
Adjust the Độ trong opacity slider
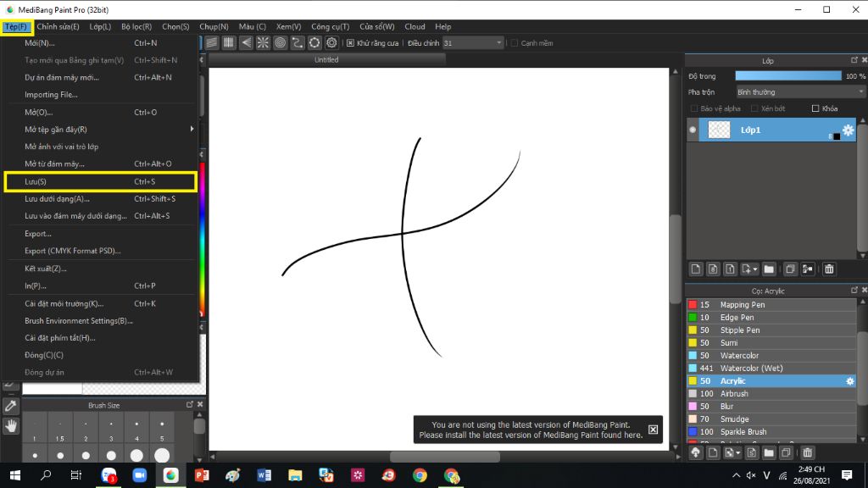(788, 75)
